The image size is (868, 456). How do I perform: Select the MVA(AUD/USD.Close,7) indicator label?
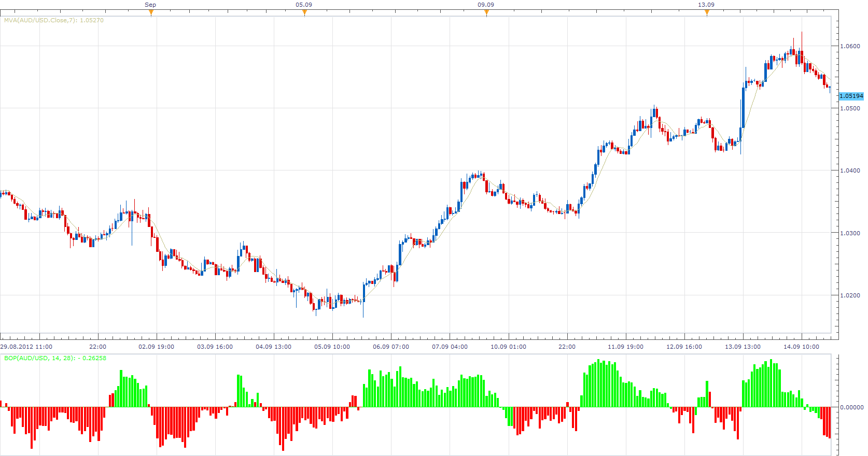[x=54, y=20]
